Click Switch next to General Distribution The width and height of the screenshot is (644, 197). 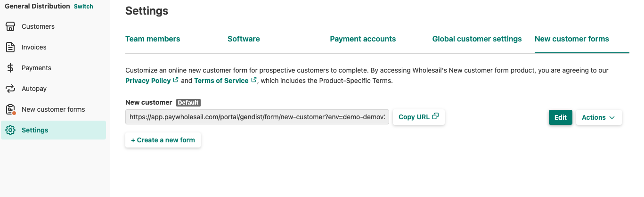coord(83,7)
